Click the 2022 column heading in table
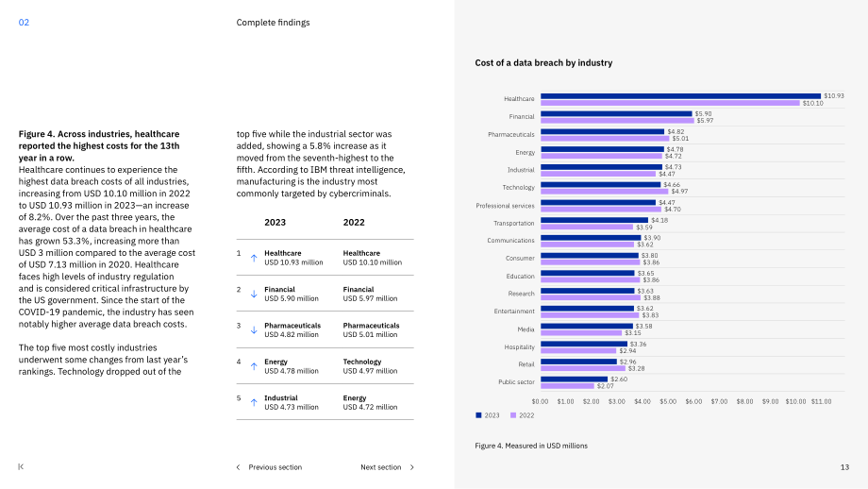The height and width of the screenshot is (489, 868). click(354, 223)
